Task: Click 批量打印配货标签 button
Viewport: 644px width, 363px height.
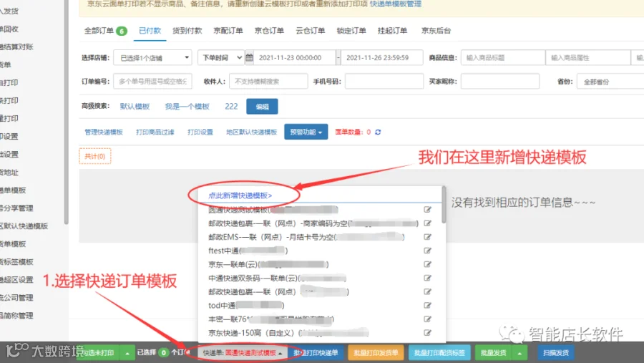Action: [439, 353]
